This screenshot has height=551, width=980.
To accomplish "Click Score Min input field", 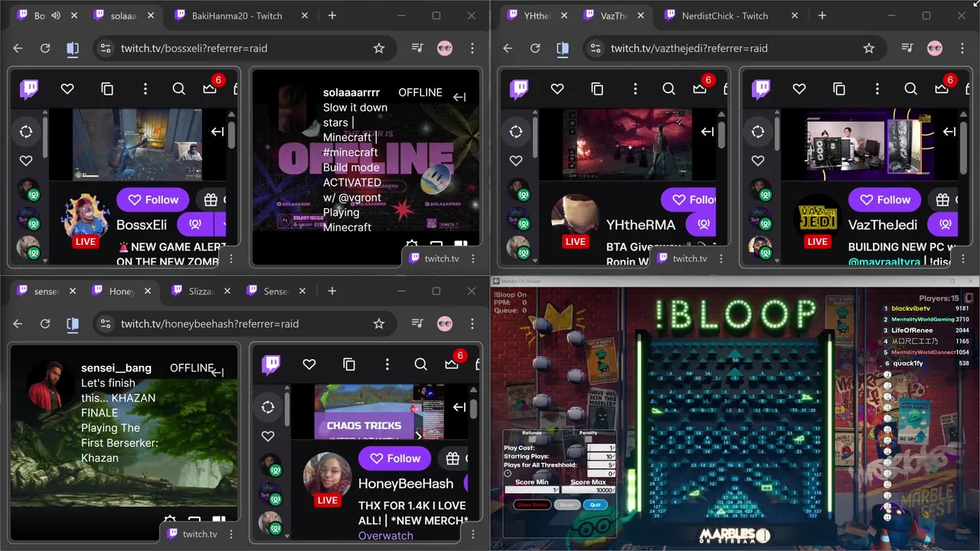I will click(x=532, y=490).
